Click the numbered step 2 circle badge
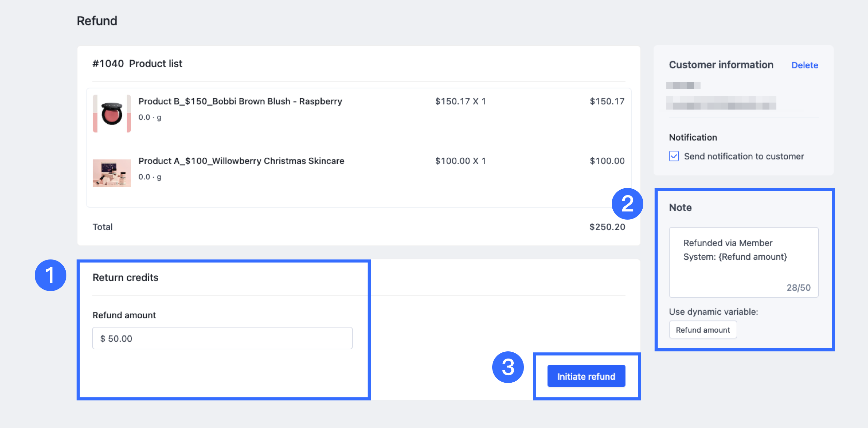This screenshot has height=428, width=868. tap(627, 204)
